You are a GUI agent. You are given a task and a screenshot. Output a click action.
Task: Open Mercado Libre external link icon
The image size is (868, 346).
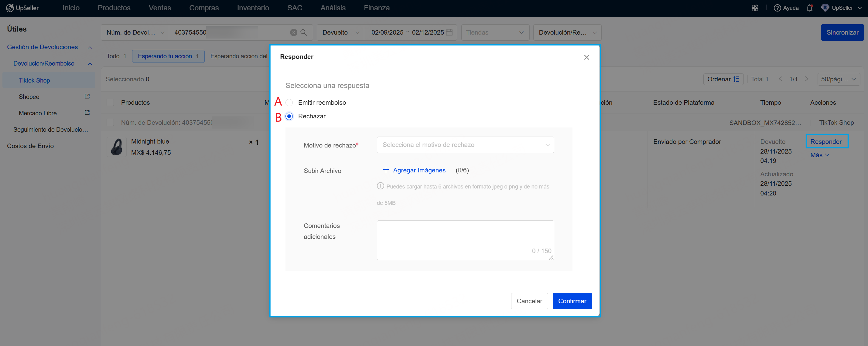click(x=87, y=113)
